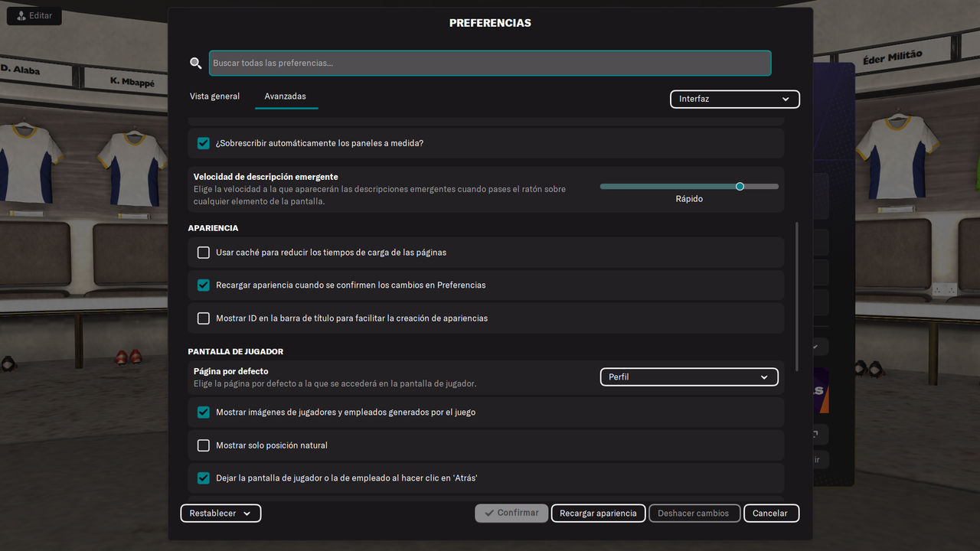The height and width of the screenshot is (551, 980).
Task: Click the 'Página por defecto' label
Action: (230, 371)
